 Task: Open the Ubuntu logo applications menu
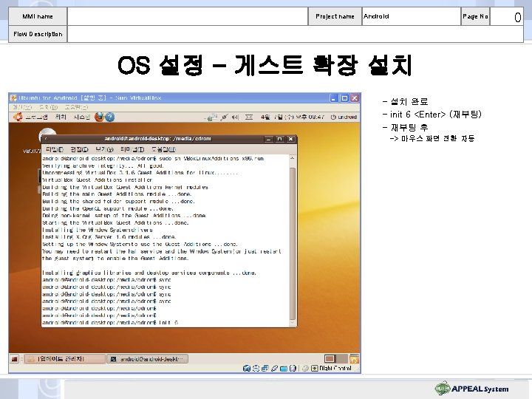click(17, 117)
